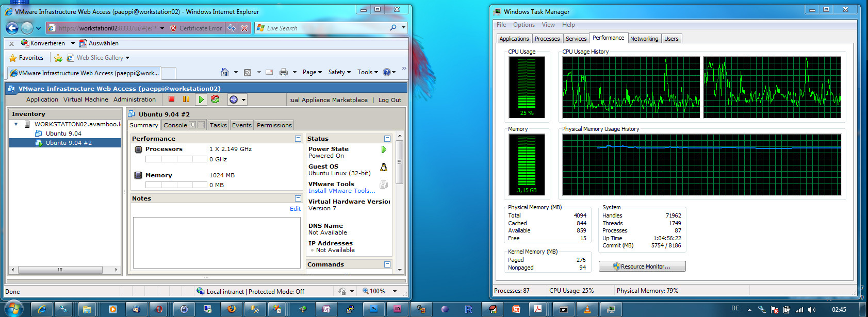
Task: Click Install VMware Tools link
Action: coord(342,191)
